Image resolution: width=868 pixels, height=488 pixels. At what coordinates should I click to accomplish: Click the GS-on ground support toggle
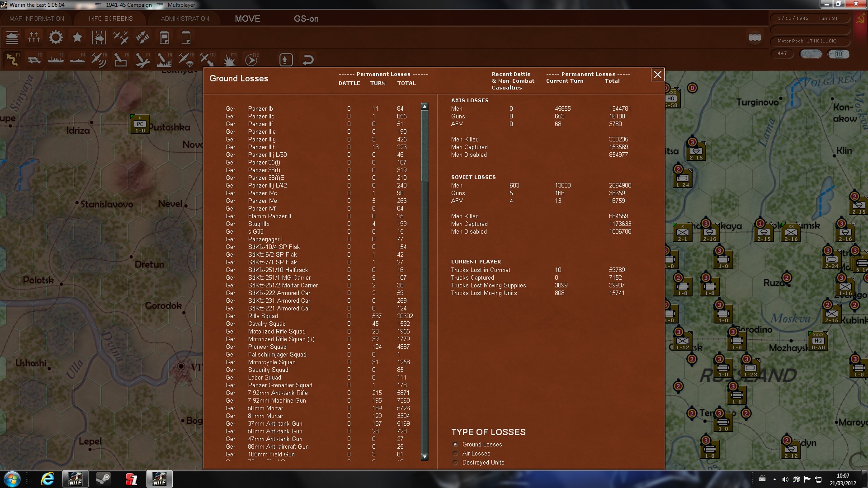[306, 19]
